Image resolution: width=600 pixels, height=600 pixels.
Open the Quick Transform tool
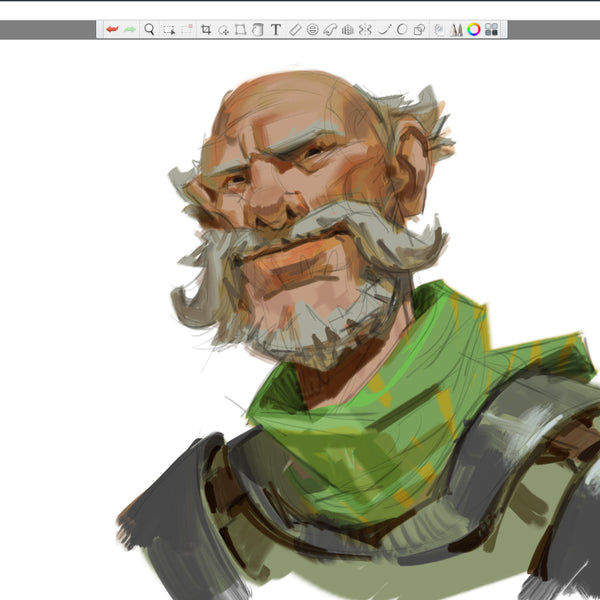point(223,30)
